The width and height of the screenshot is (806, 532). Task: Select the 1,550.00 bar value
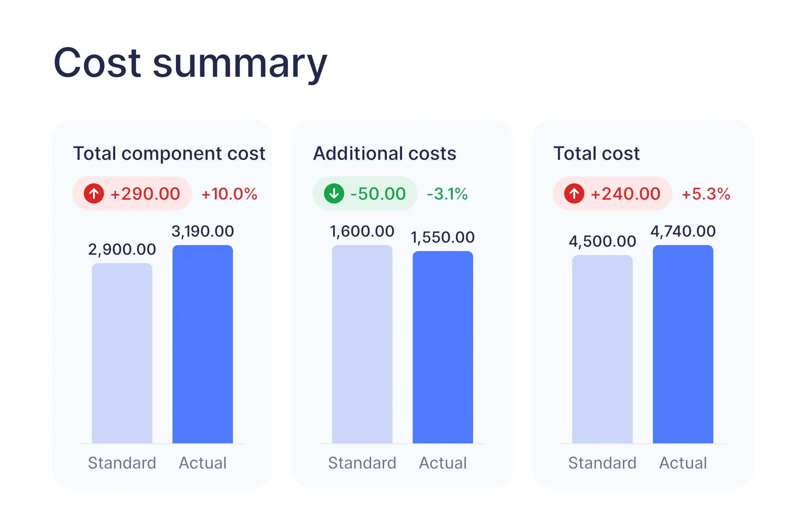point(443,237)
